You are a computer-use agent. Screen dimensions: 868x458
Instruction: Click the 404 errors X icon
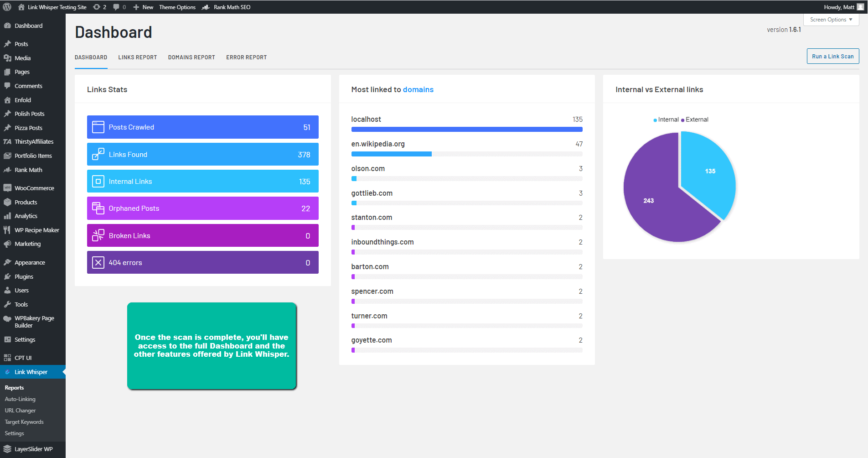click(98, 263)
